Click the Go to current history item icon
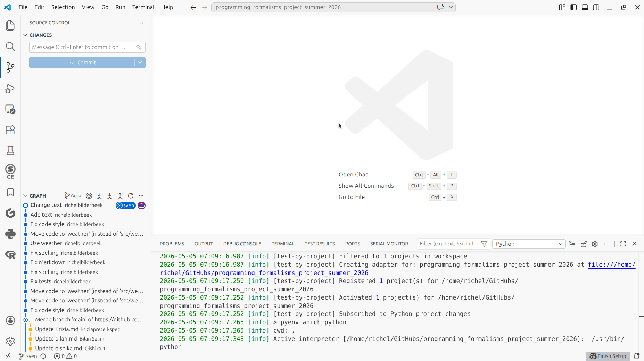The image size is (644, 361). [89, 196]
